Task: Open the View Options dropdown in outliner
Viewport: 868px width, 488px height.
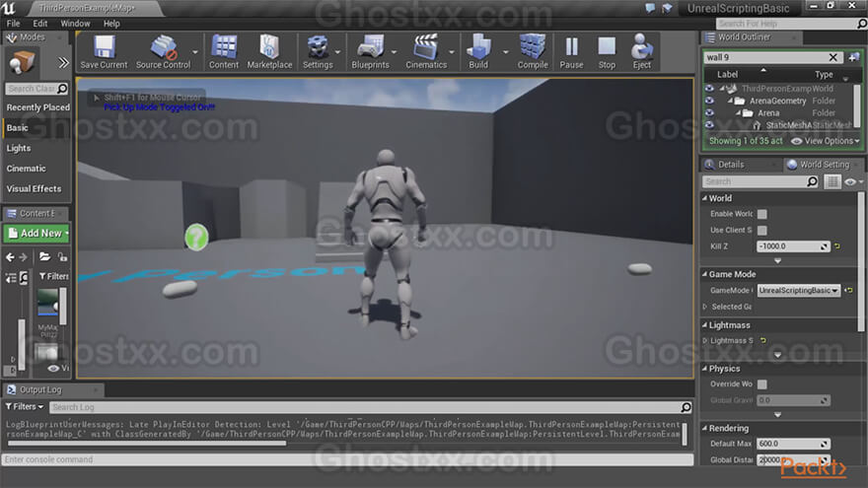Action: tap(825, 141)
